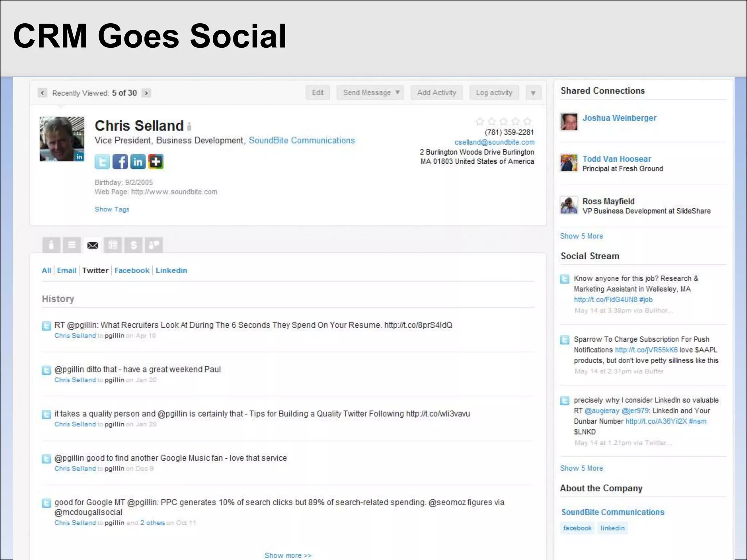Viewport: 747px width, 560px height.
Task: Switch to the Facebook history filter
Action: click(x=132, y=271)
